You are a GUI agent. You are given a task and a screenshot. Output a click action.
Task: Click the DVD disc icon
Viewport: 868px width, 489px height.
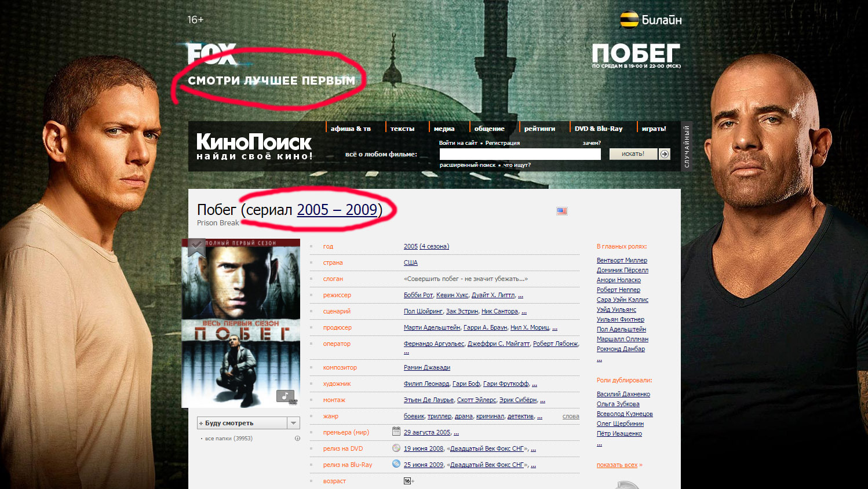click(x=396, y=448)
